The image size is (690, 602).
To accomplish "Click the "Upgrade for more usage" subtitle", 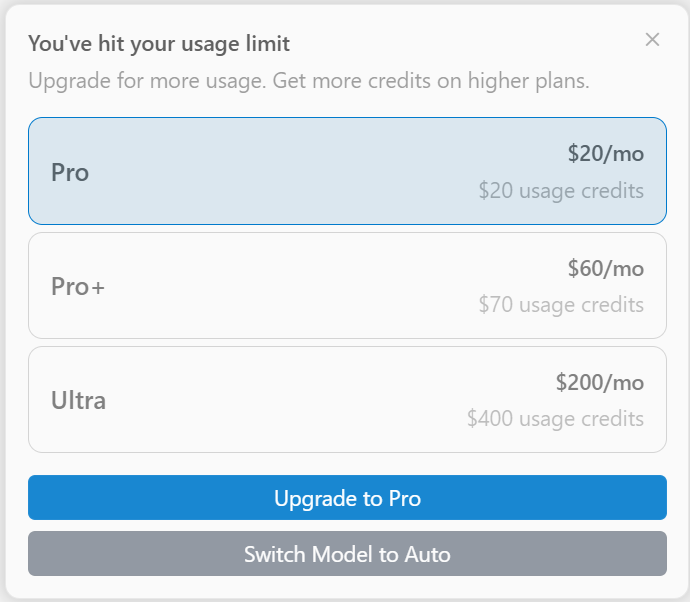I will pyautogui.click(x=308, y=80).
